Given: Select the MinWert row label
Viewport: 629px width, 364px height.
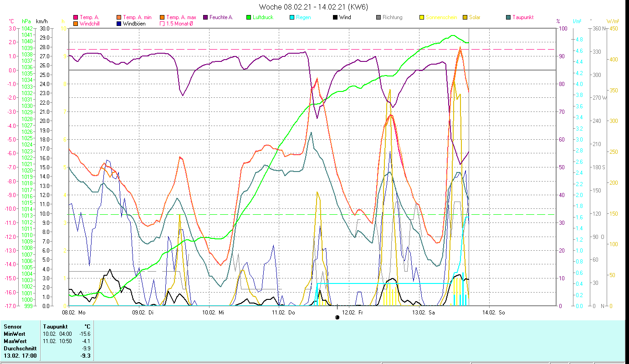Looking at the screenshot, I should pyautogui.click(x=14, y=334).
